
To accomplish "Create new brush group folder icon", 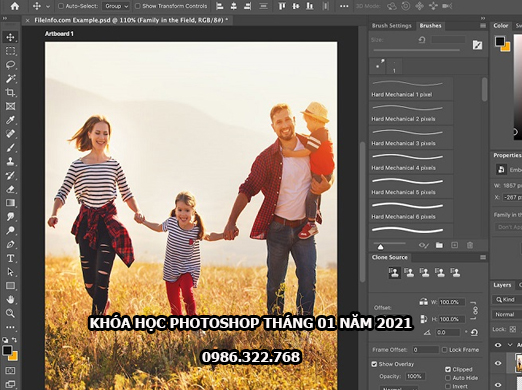I will (x=439, y=245).
